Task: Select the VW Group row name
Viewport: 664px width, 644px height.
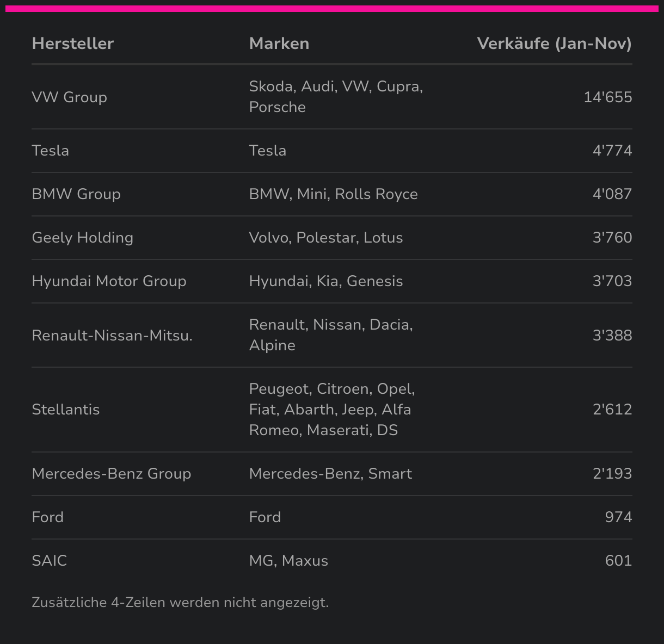Action: [70, 97]
